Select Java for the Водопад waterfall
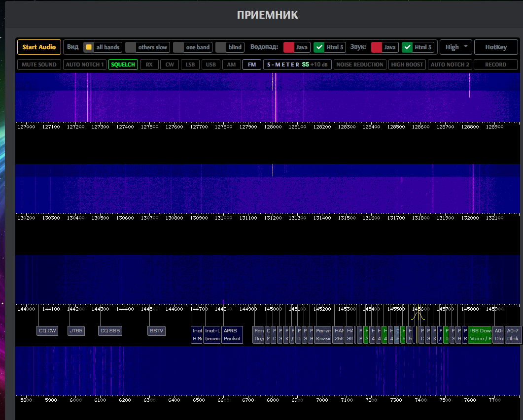The image size is (523, 420). click(x=296, y=47)
